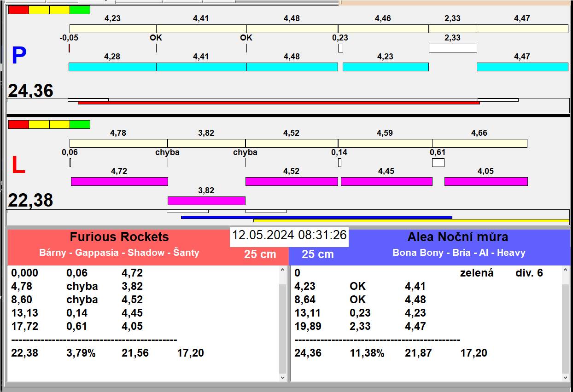Image resolution: width=573 pixels, height=392 pixels.
Task: Select the cream 4,66 segment in lane L
Action: pyautogui.click(x=479, y=143)
